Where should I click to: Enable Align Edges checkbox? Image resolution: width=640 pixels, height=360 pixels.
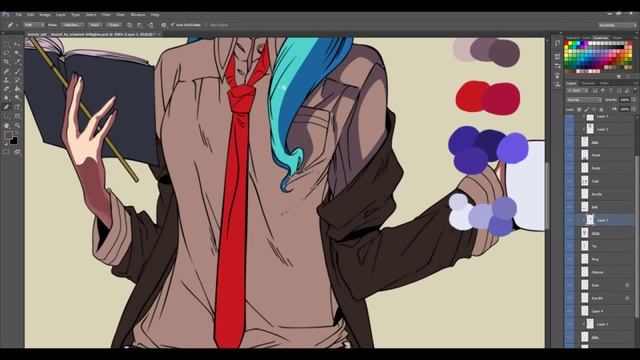tap(206, 25)
